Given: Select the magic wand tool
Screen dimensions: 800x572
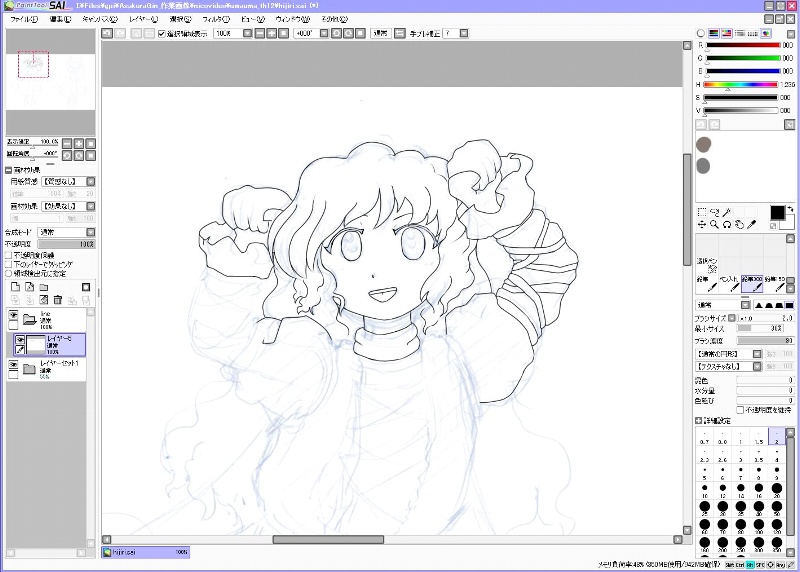Looking at the screenshot, I should [726, 212].
